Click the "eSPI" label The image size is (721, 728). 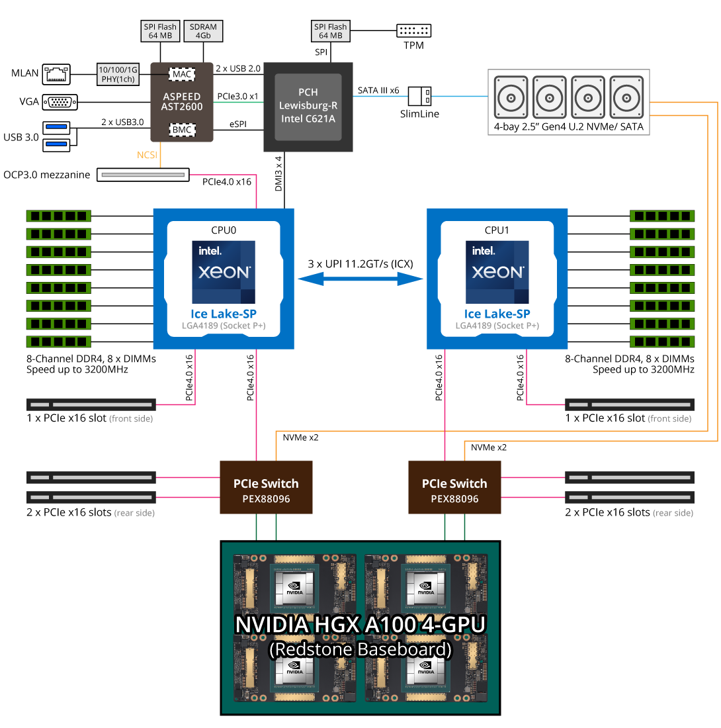click(238, 124)
